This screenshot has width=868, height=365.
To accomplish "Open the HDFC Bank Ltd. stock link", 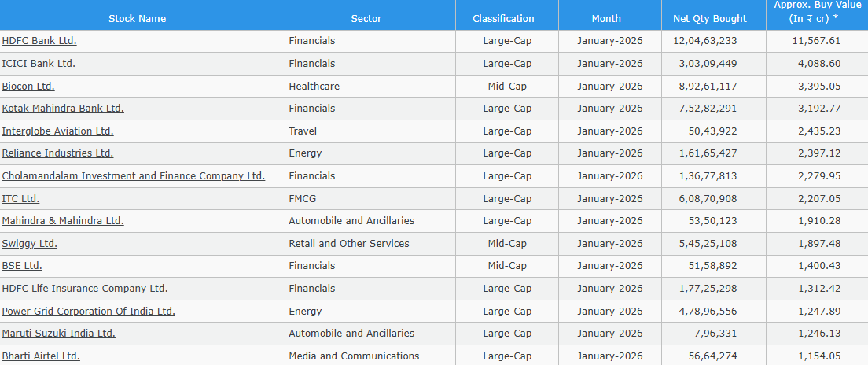I will 39,41.
